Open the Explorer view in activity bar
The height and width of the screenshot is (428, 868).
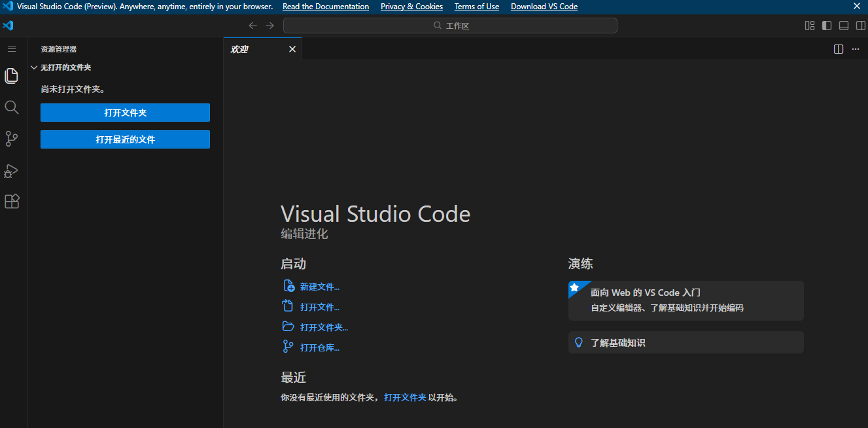click(11, 76)
